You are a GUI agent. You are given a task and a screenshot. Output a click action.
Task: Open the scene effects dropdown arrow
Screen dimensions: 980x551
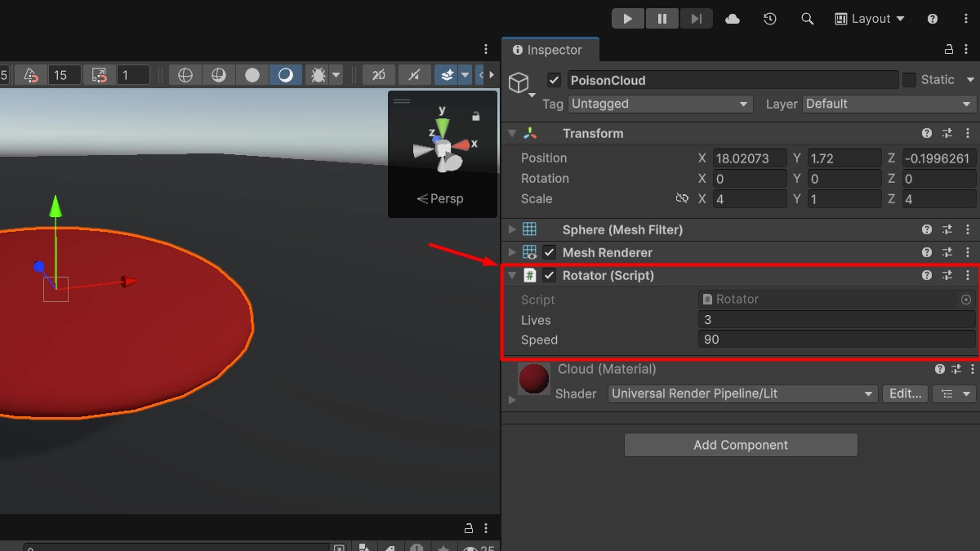(465, 75)
